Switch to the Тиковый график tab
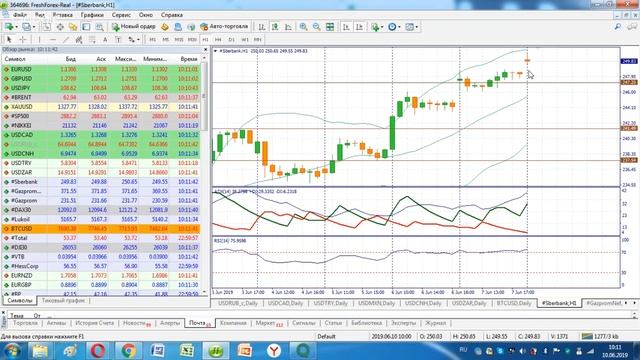Screen dimensions: 640x360 coord(63,300)
